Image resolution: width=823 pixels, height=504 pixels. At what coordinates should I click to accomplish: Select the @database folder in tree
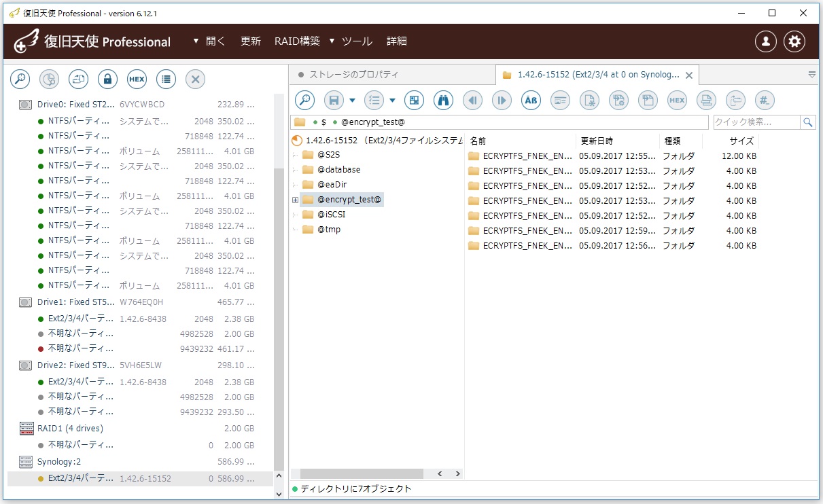[x=332, y=170]
